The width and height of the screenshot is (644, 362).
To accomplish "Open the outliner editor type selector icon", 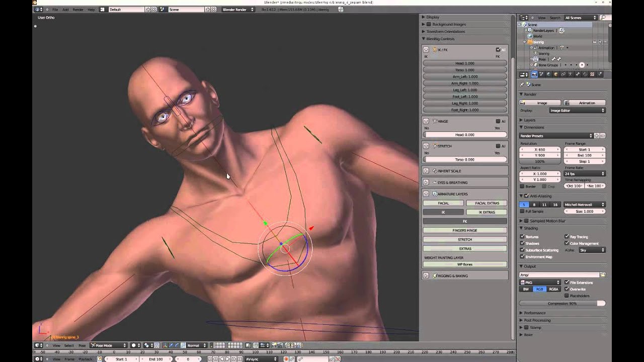I will pyautogui.click(x=524, y=18).
